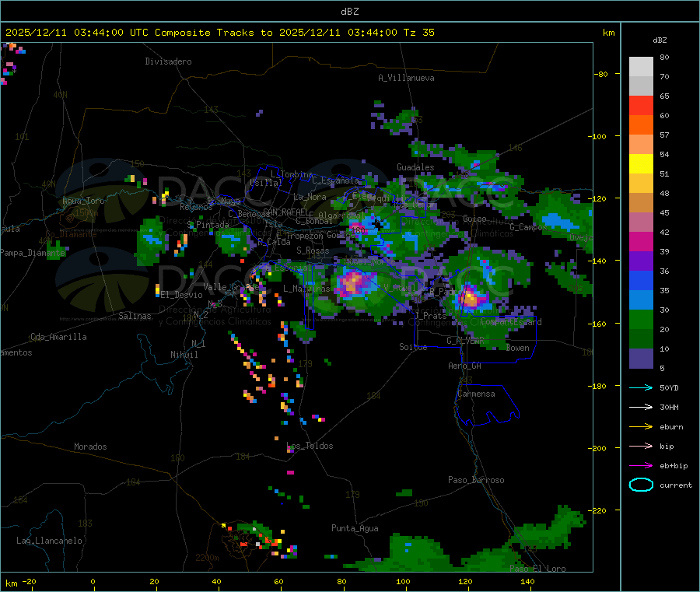
Task: Click the magenta eb+bip arrow in legend
Action: 641,466
